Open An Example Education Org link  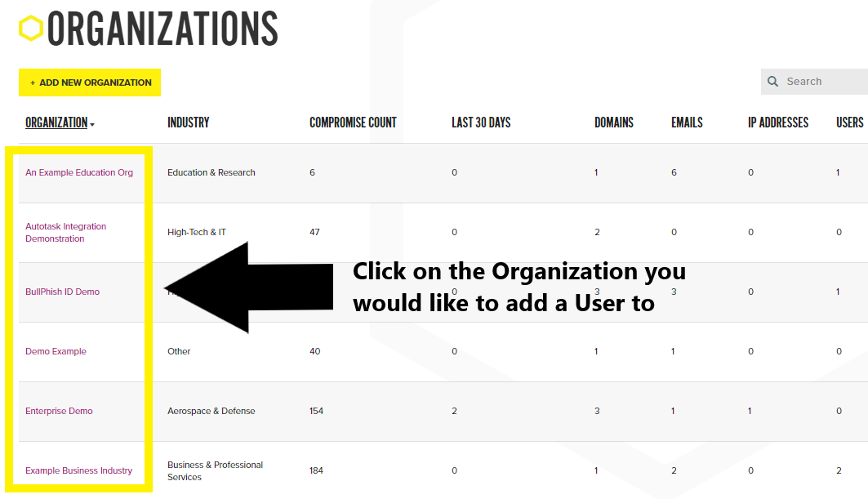pos(79,172)
